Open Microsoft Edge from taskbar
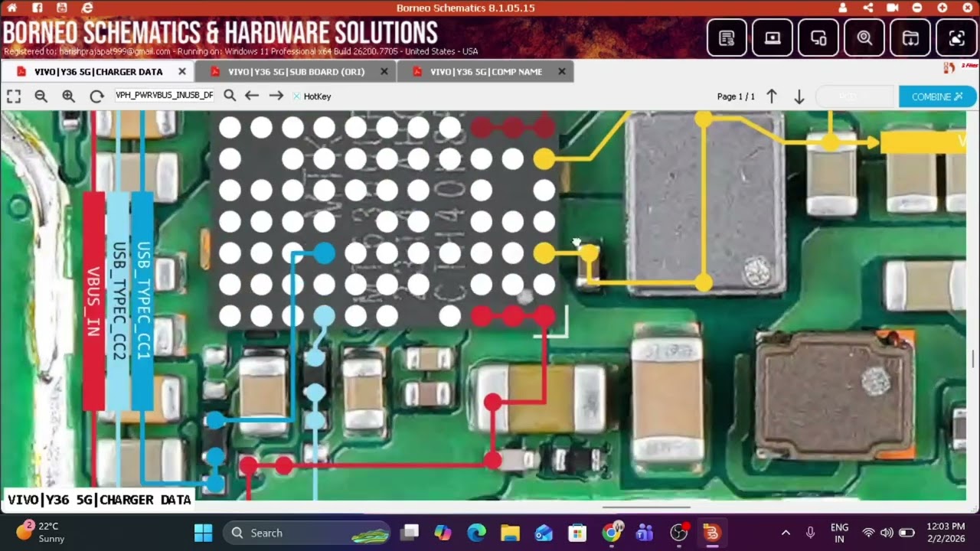The width and height of the screenshot is (980, 551). pos(476,533)
